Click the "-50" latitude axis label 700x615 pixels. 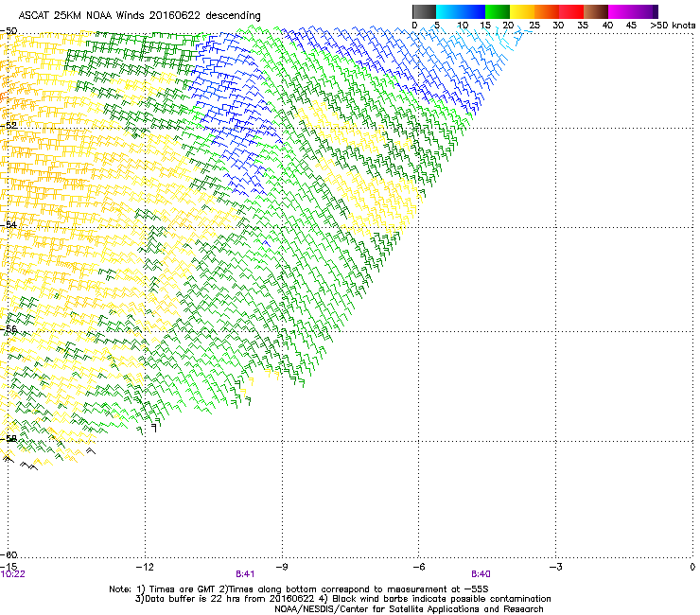coord(9,31)
